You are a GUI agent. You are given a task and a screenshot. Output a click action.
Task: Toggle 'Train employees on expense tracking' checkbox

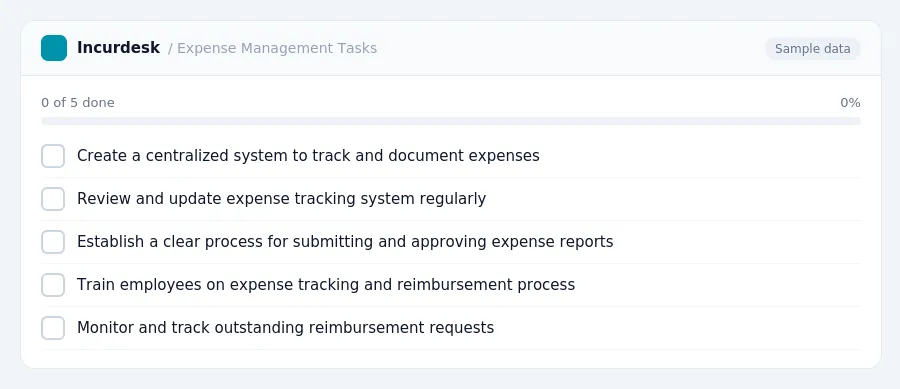53,285
